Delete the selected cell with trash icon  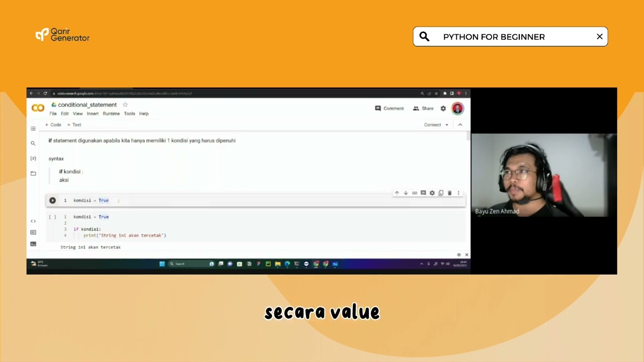coord(449,193)
